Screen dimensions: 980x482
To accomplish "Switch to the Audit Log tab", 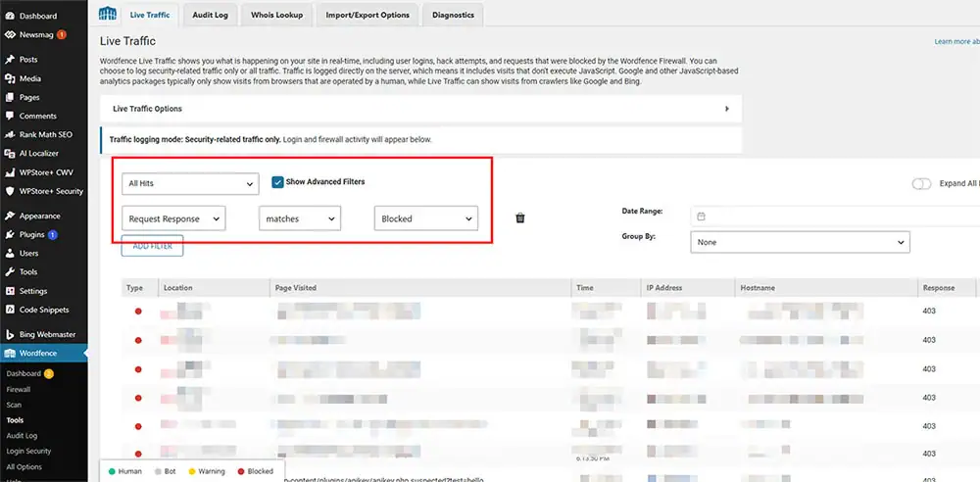I will pyautogui.click(x=210, y=15).
